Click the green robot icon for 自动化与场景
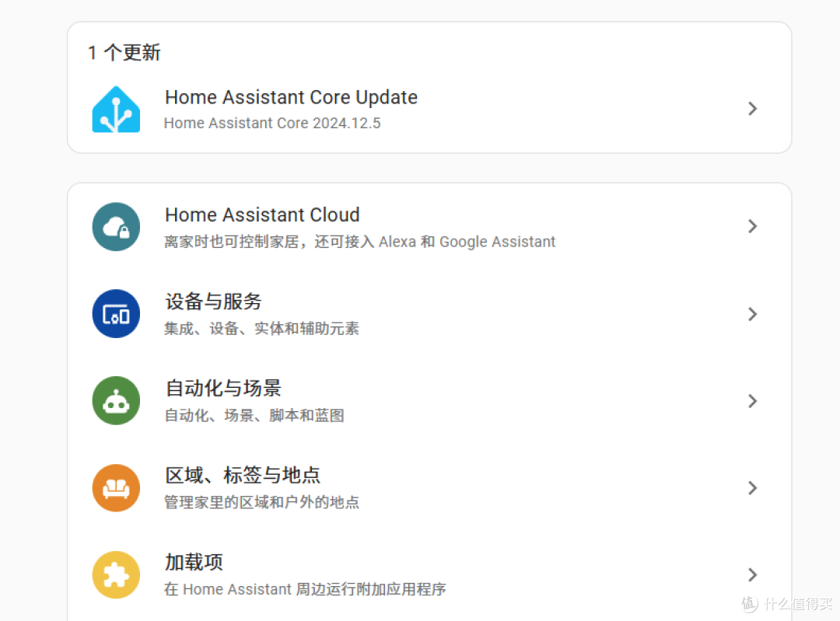 tap(116, 400)
